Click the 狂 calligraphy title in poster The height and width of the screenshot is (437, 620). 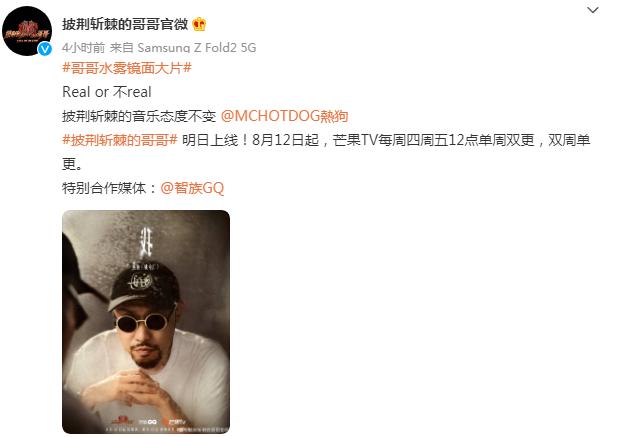point(146,242)
